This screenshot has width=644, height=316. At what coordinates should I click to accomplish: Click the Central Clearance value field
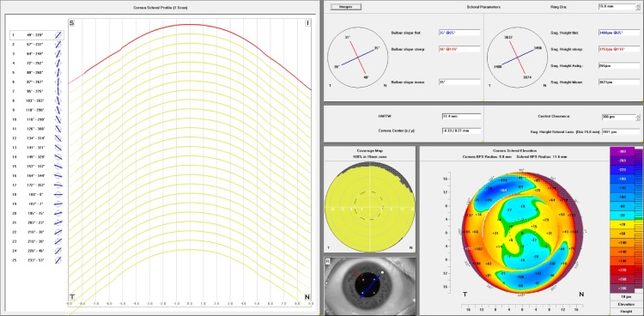[618, 117]
